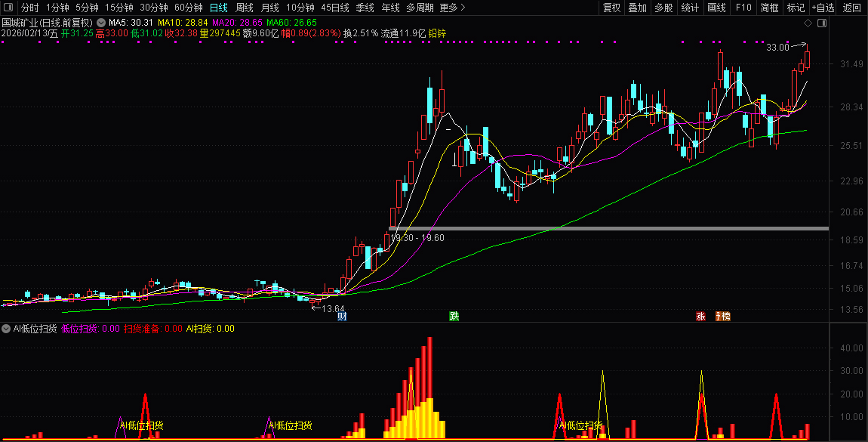Collapse the AI低位扫货 indicator panel arrow
868x442 pixels.
coord(6,329)
